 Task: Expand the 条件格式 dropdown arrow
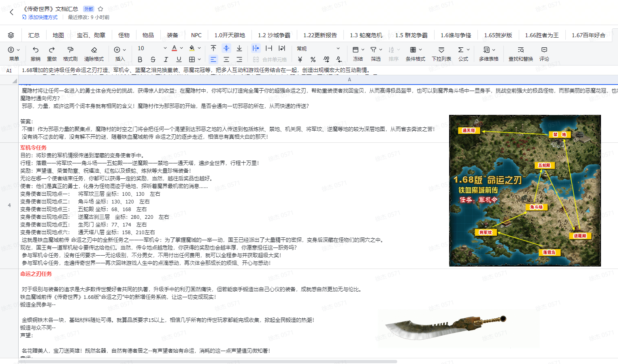click(x=420, y=50)
